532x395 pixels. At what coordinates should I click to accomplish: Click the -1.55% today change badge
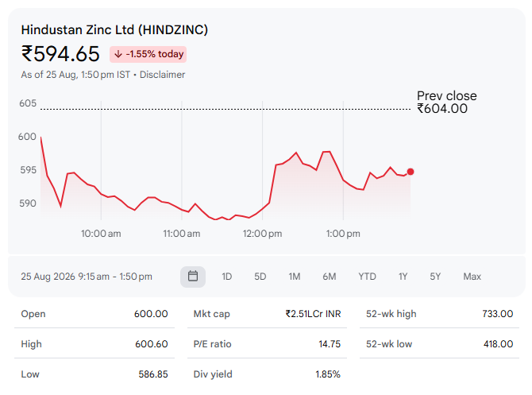tap(148, 54)
